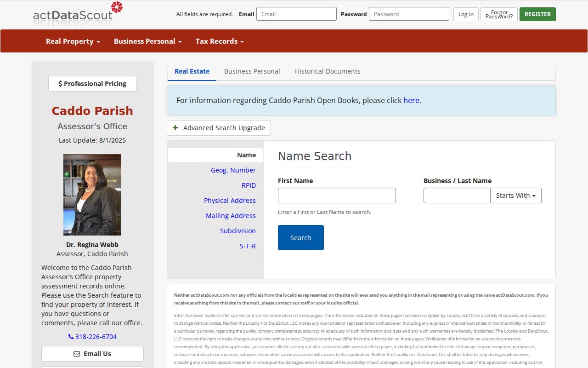
Task: Select the Real Estate tab
Action: click(x=192, y=71)
